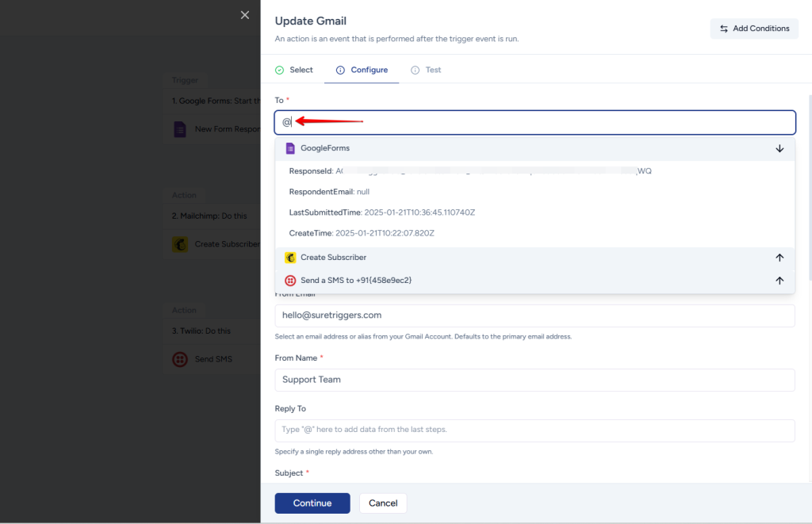Click the Mailchimp icon in the action step

tap(180, 244)
